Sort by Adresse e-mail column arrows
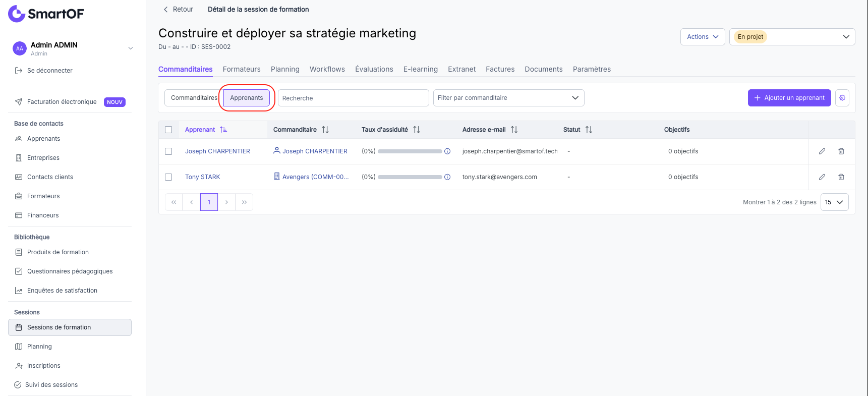The width and height of the screenshot is (868, 396). pyautogui.click(x=514, y=130)
